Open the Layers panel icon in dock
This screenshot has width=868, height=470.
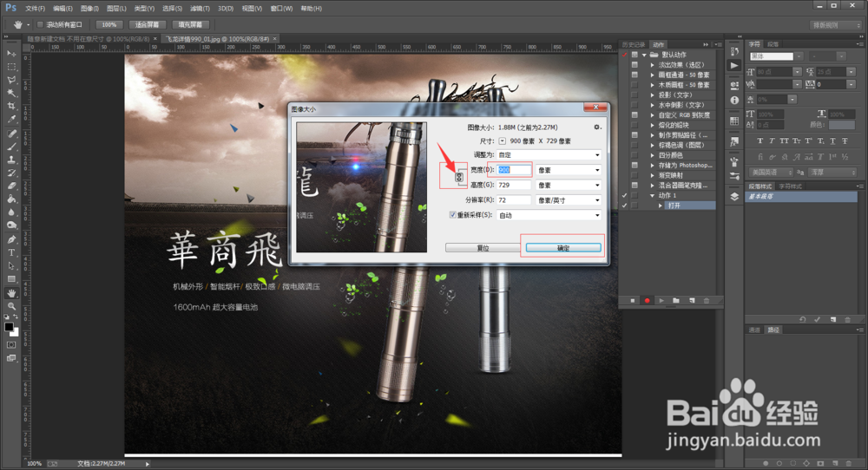pos(734,196)
